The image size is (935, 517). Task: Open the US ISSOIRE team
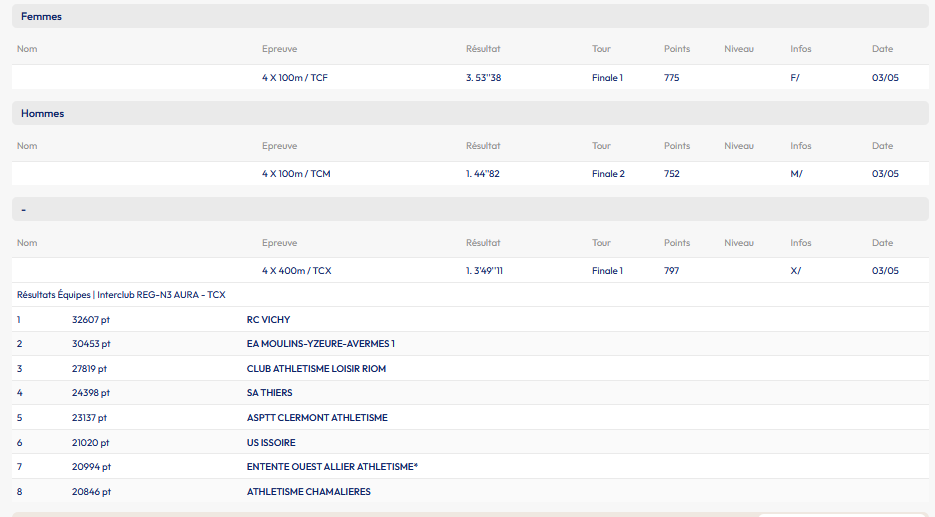[x=271, y=442]
